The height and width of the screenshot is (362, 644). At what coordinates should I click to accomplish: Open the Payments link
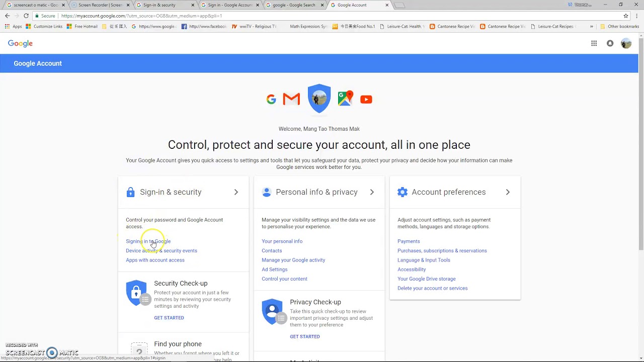tap(409, 241)
